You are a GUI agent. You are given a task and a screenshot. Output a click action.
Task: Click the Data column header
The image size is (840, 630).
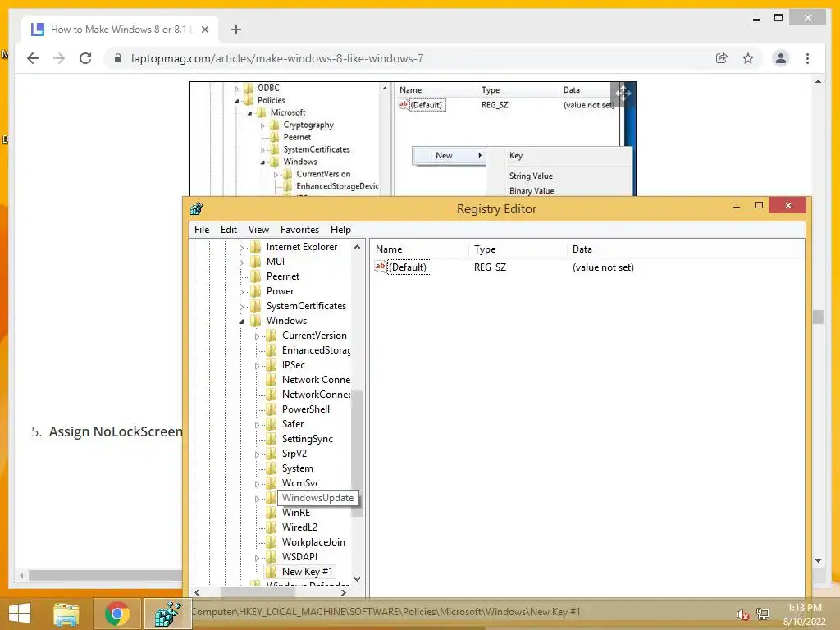tap(685, 249)
